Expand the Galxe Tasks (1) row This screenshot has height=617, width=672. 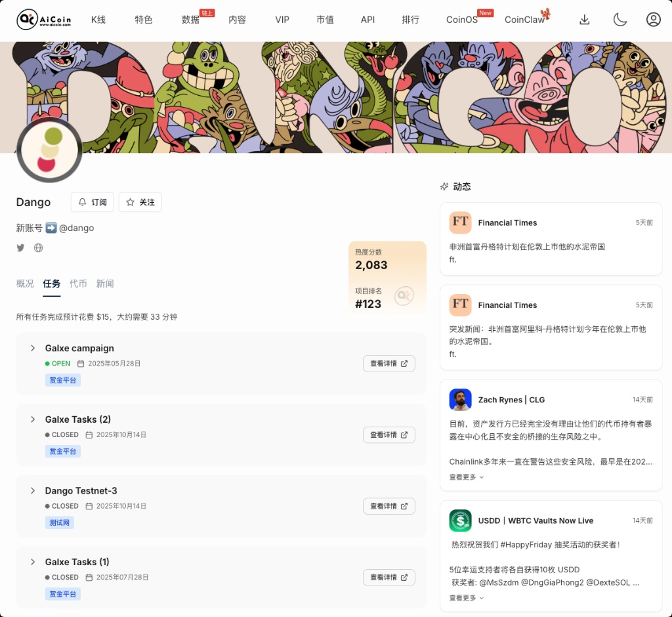pyautogui.click(x=33, y=562)
